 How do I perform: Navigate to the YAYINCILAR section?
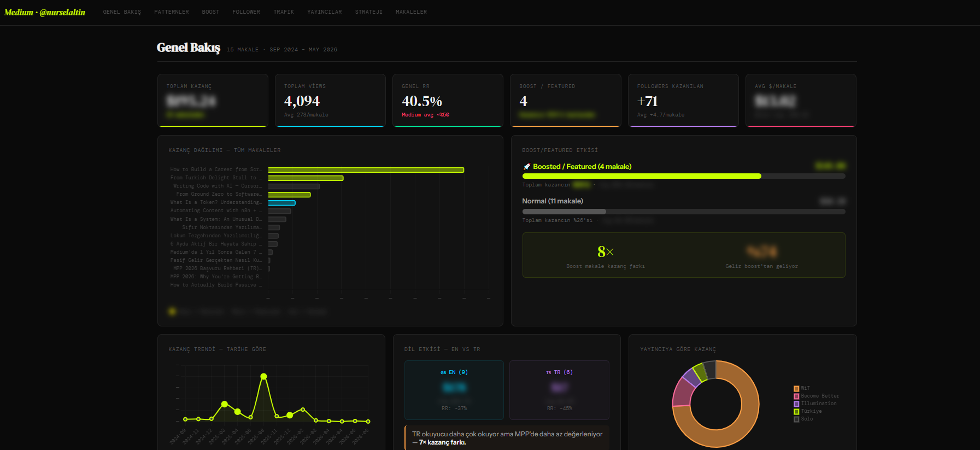pyautogui.click(x=325, y=12)
